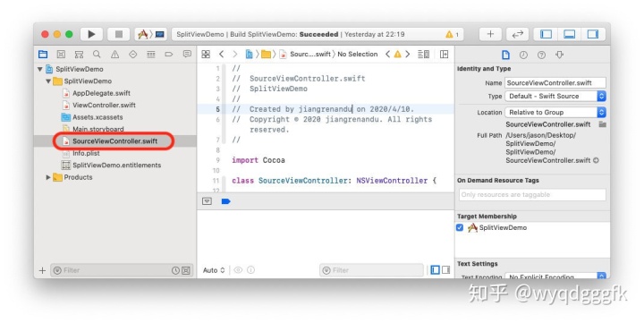
Task: Open the Auto variables scope menu
Action: pos(214,270)
